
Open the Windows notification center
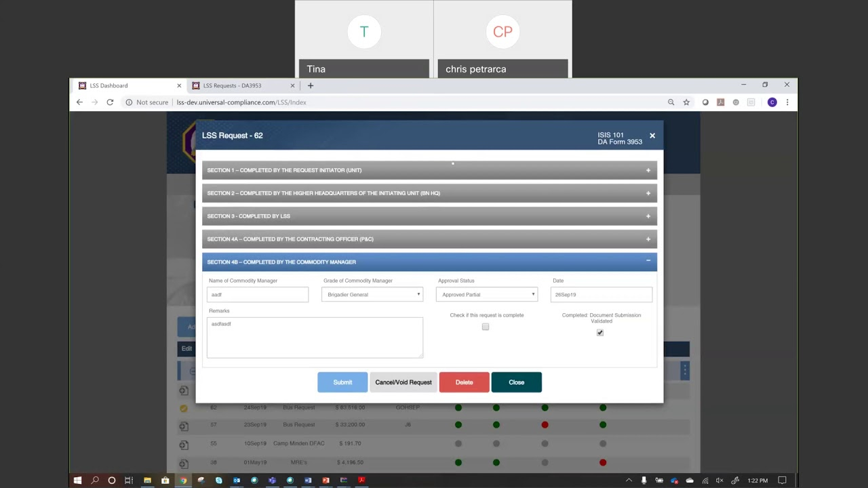[782, 481]
